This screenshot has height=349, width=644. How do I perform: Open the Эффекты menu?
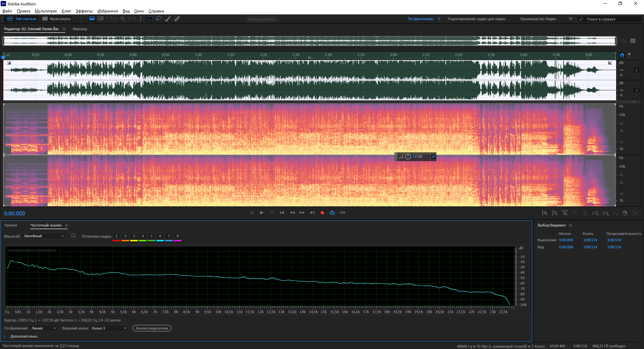(84, 11)
